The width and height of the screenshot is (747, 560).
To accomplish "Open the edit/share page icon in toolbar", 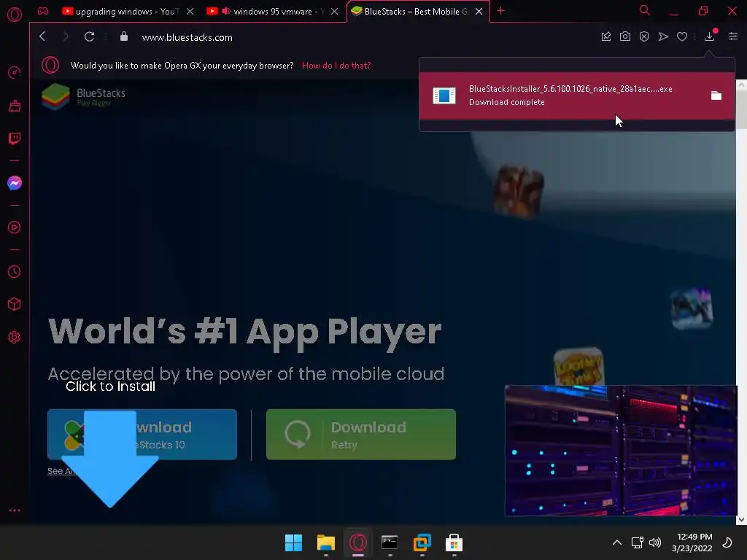I will tap(606, 36).
